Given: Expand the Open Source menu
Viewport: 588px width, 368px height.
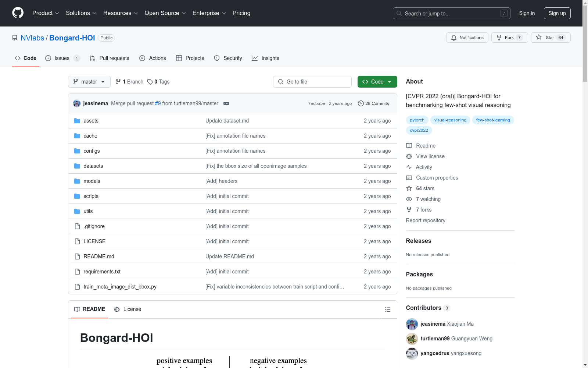Looking at the screenshot, I should tap(165, 13).
